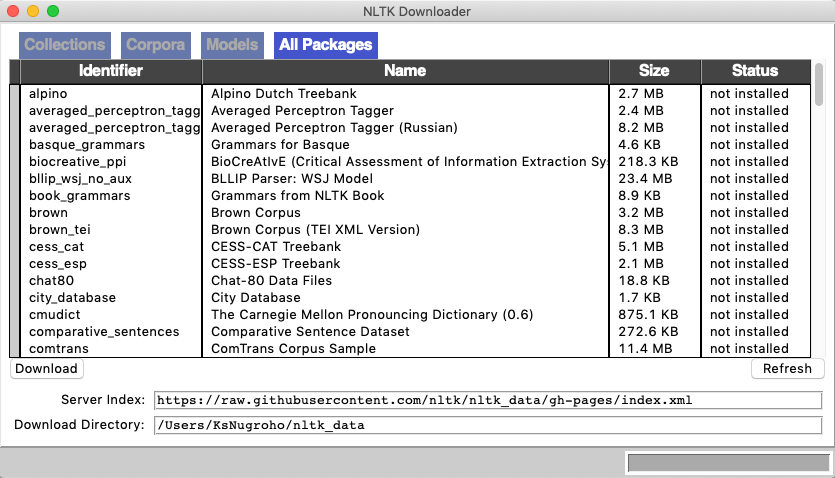Viewport: 835px width, 478px height.
Task: Select the city_database identifier
Action: tap(72, 298)
